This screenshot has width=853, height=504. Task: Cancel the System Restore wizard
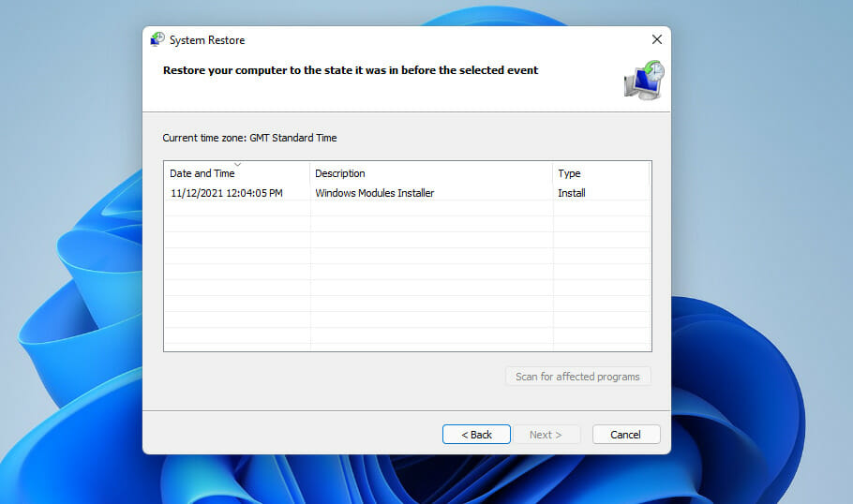point(626,435)
